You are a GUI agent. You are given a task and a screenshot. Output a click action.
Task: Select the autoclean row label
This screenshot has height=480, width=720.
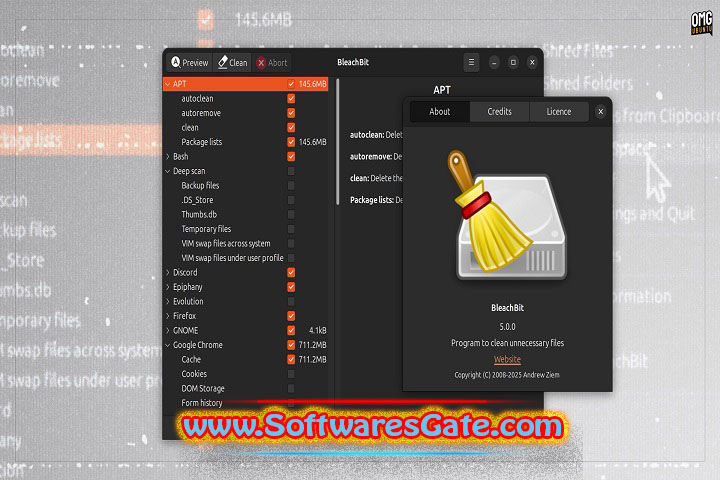[197, 98]
